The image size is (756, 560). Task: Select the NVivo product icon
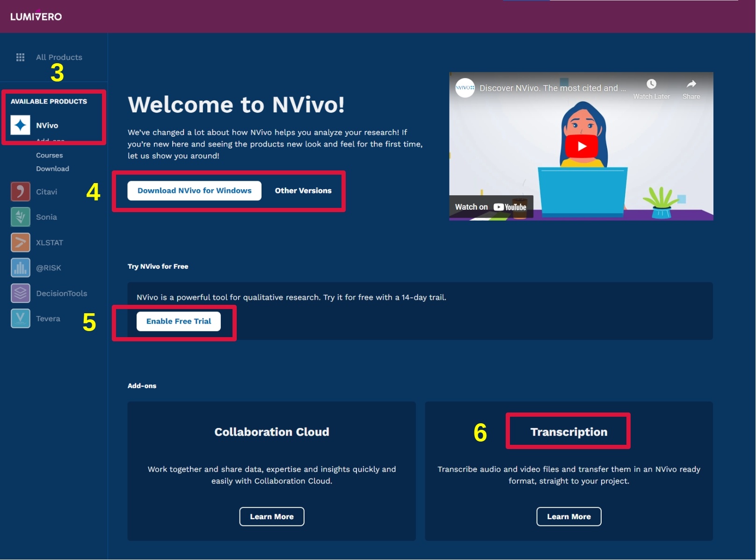pyautogui.click(x=20, y=125)
